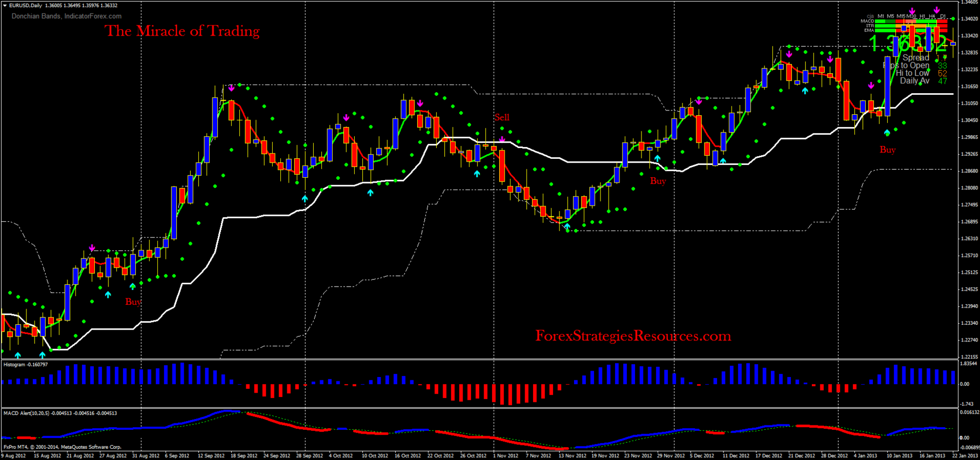Click the 5 Dec 2012 date label

pyautogui.click(x=703, y=456)
